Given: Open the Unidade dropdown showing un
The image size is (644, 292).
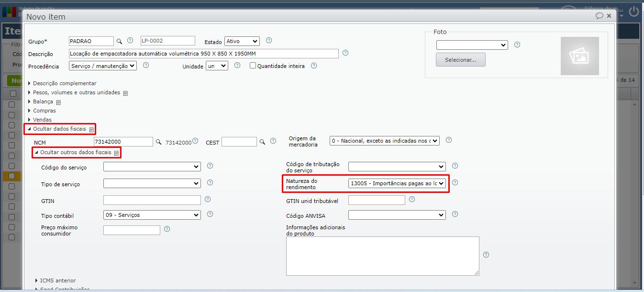Looking at the screenshot, I should 217,66.
